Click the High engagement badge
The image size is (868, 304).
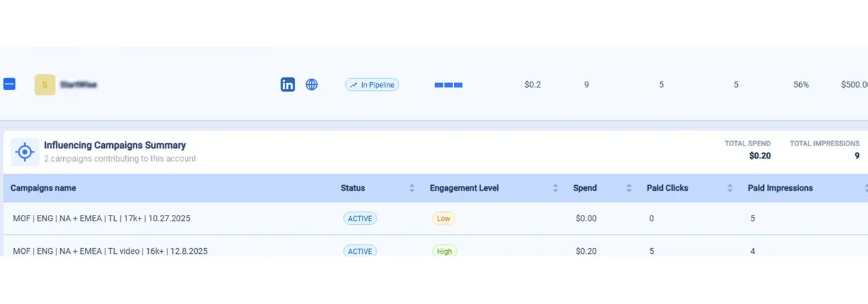pyautogui.click(x=445, y=251)
